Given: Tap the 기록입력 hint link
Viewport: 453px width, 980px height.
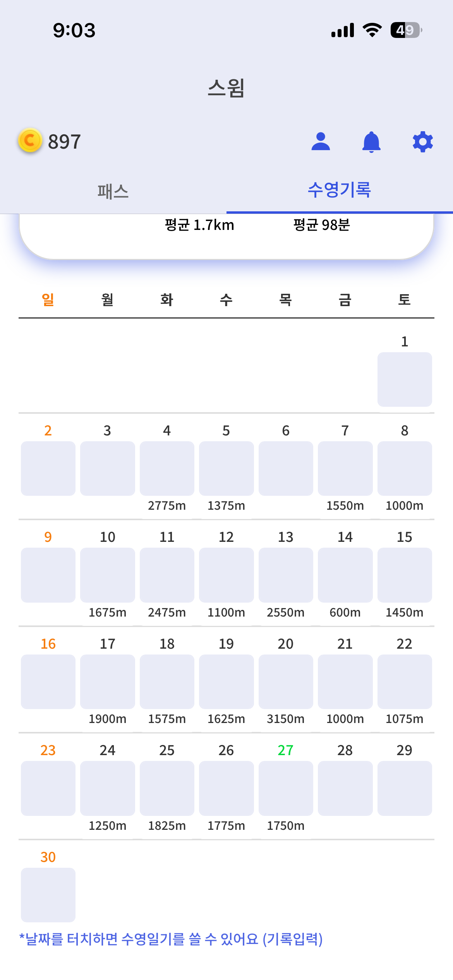Looking at the screenshot, I should (x=293, y=939).
